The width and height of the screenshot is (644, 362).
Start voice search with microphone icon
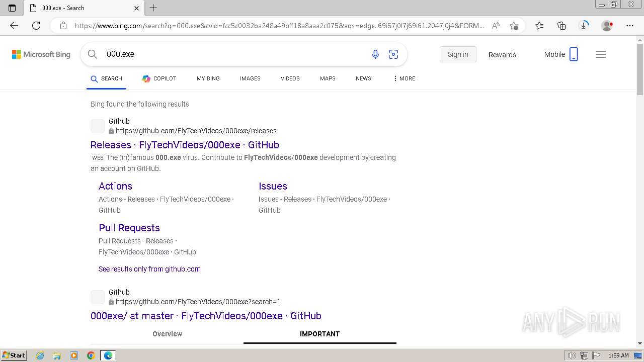[375, 54]
